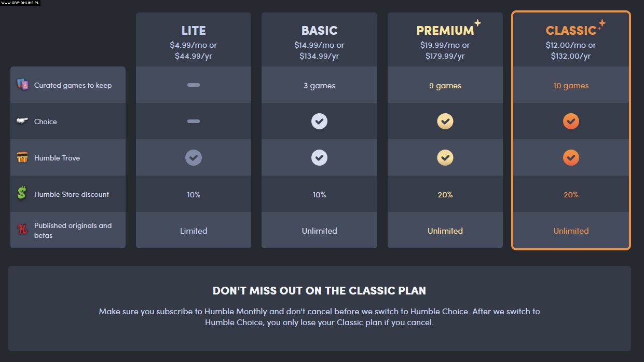The height and width of the screenshot is (362, 644).
Task: Click the red Humble H originals icon
Action: 22,230
